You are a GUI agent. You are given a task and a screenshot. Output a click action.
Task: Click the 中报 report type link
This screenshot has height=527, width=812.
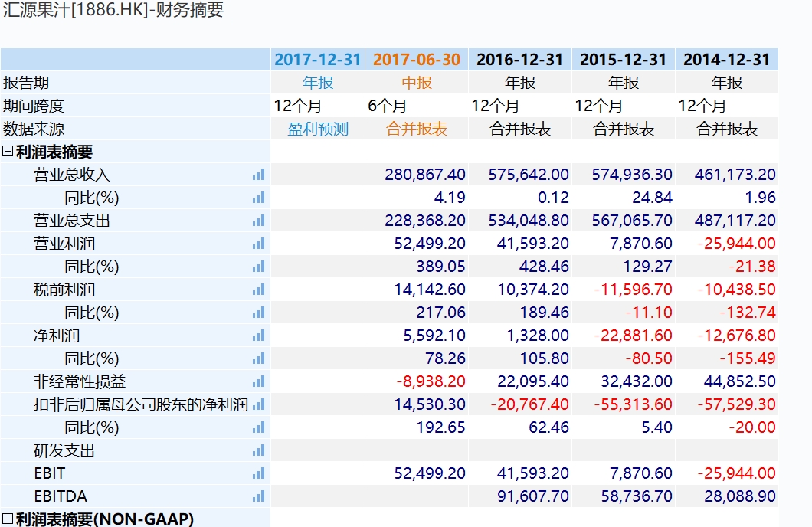[417, 83]
